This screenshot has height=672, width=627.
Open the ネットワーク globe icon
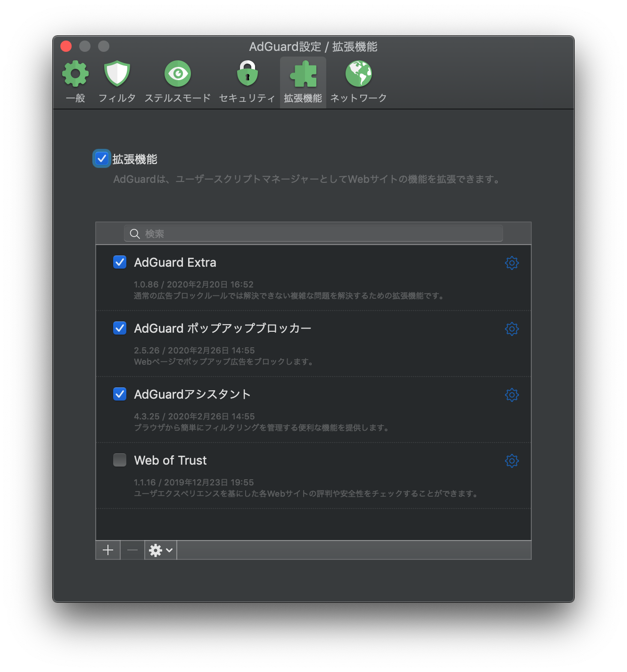358,74
